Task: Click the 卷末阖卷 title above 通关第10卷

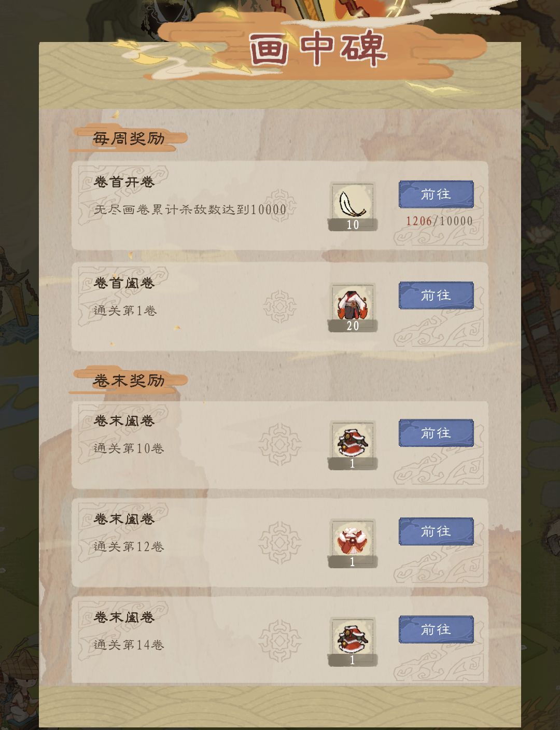Action: point(124,420)
